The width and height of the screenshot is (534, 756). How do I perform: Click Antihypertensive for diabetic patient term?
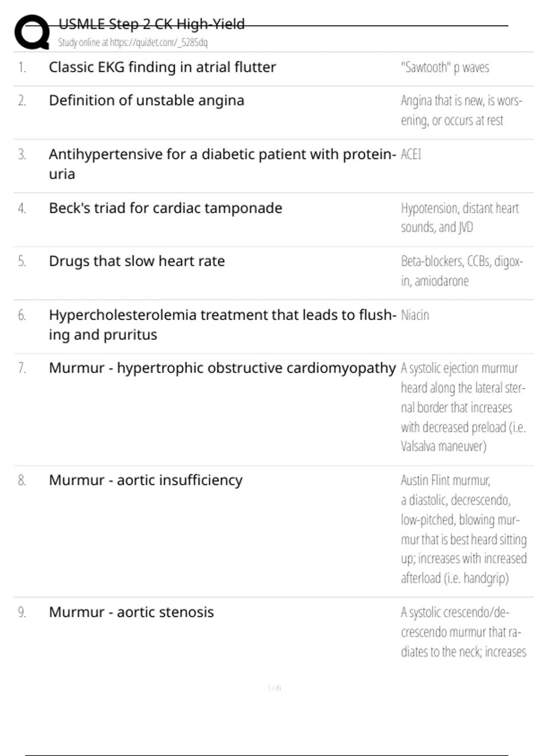(222, 164)
